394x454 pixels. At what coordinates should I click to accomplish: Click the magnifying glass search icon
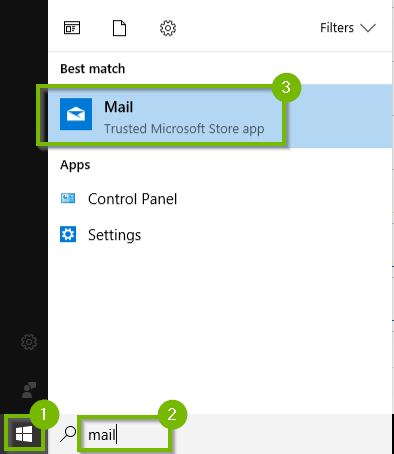point(68,434)
